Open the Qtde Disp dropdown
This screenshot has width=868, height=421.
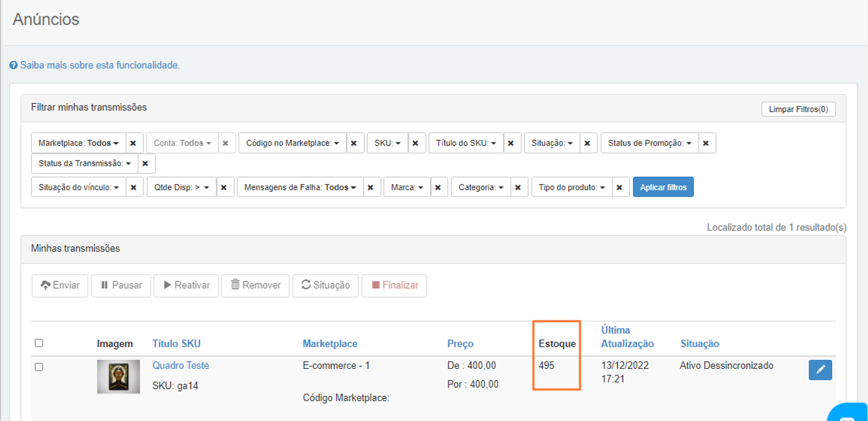[181, 187]
